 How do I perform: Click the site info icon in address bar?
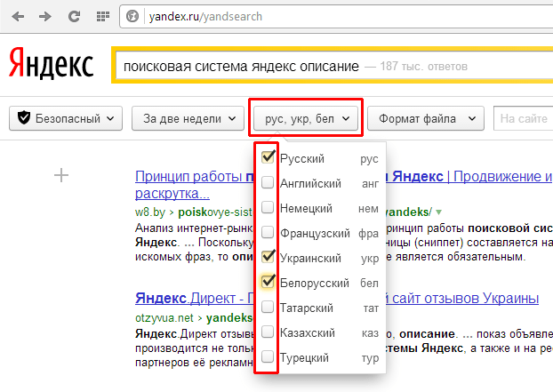(x=132, y=16)
